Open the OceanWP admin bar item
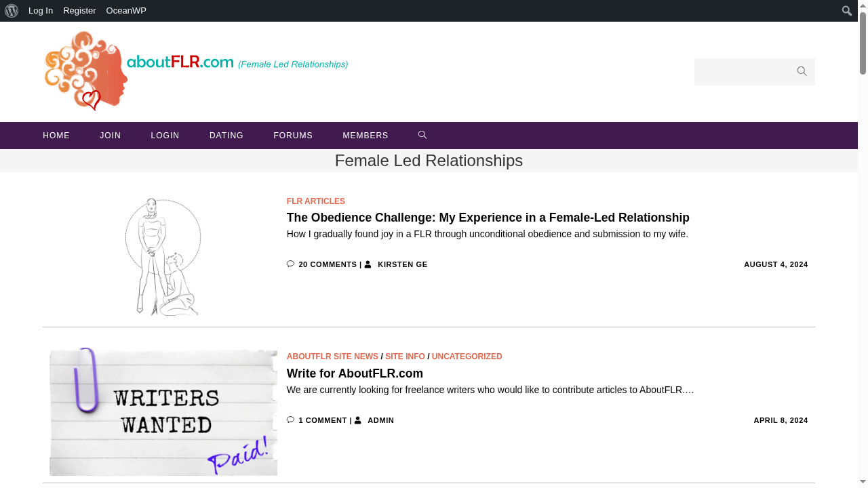868x488 pixels. coord(126,10)
